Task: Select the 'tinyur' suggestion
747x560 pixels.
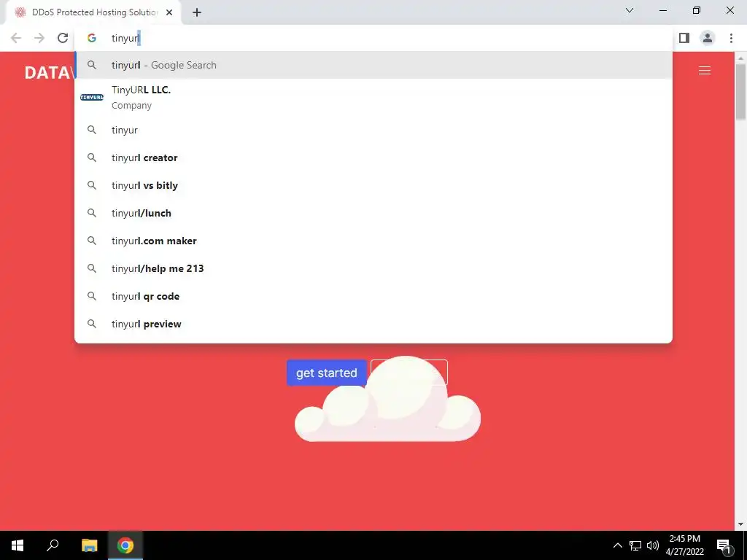Action: pyautogui.click(x=373, y=130)
